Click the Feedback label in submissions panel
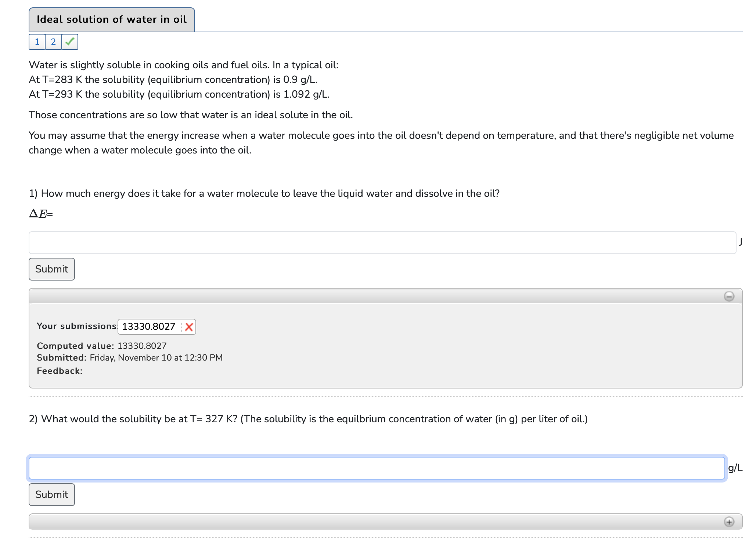Image resolution: width=756 pixels, height=542 pixels. (60, 371)
